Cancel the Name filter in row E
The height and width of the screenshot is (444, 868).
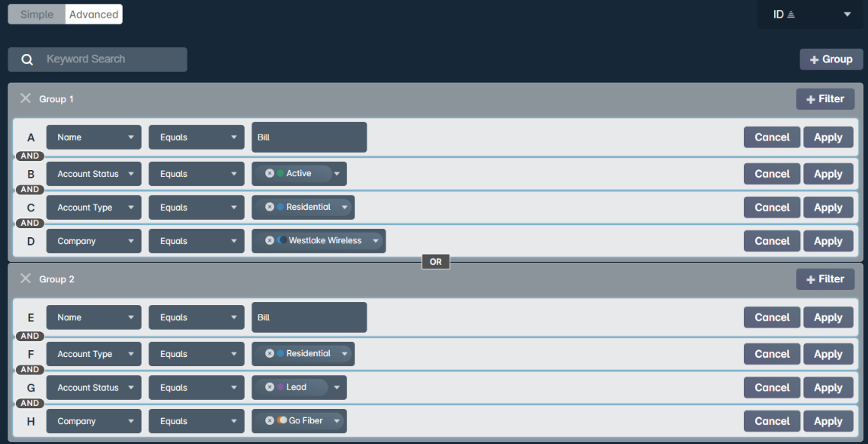tap(772, 317)
